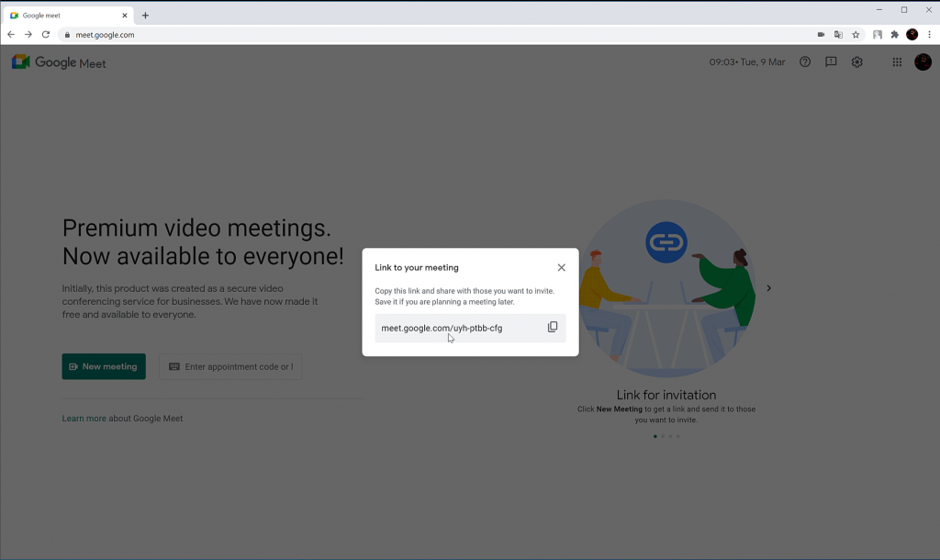940x560 pixels.
Task: Click the Google Meet logo
Action: pos(59,62)
